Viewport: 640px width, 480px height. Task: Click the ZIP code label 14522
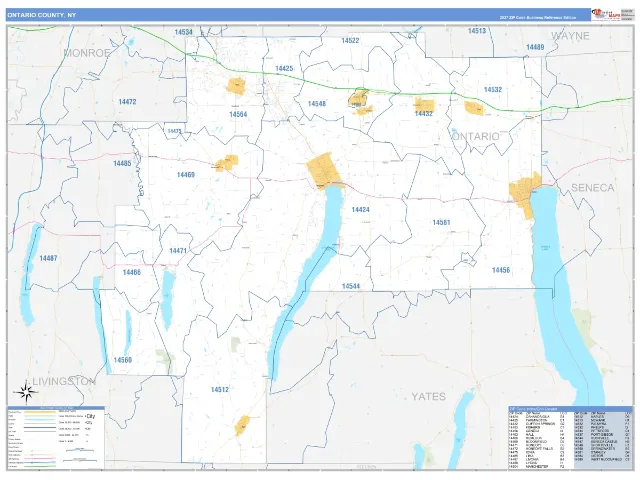[350, 40]
